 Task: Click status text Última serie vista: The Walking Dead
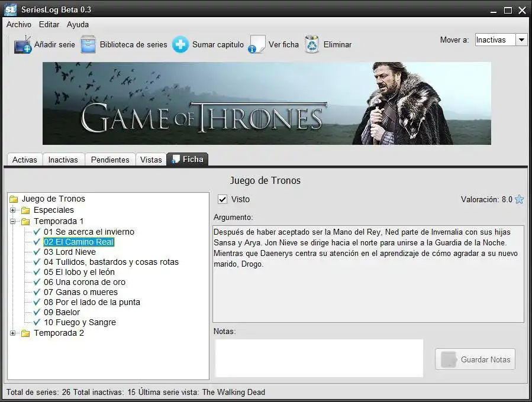tap(202, 392)
